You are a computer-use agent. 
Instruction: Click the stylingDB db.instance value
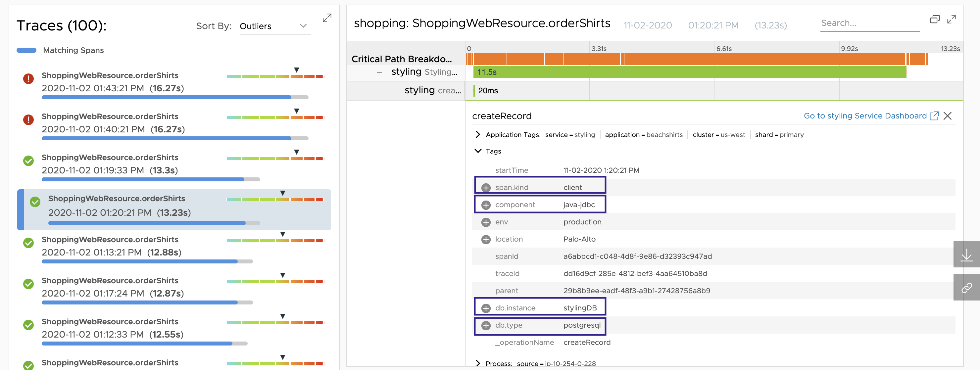click(x=580, y=308)
